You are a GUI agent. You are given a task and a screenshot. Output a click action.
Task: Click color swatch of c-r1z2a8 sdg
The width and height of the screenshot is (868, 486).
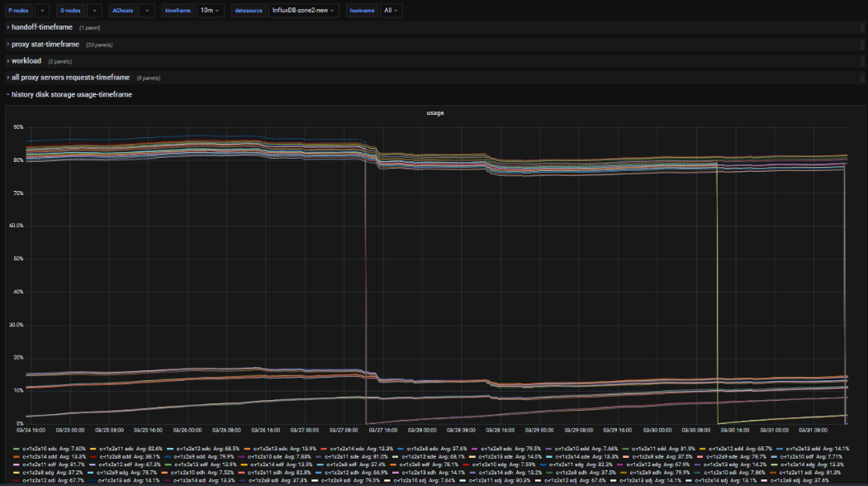click(x=16, y=473)
